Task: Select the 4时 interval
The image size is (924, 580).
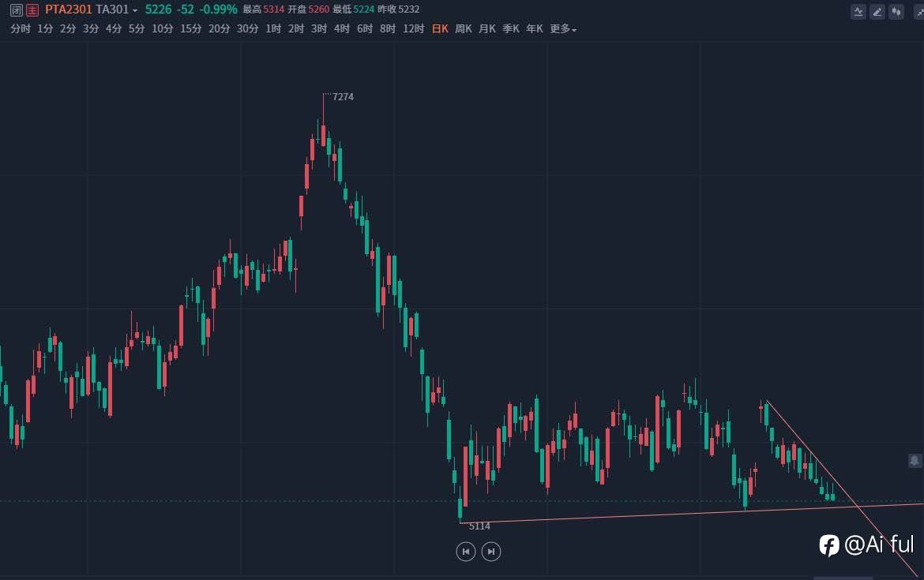Action: click(342, 29)
